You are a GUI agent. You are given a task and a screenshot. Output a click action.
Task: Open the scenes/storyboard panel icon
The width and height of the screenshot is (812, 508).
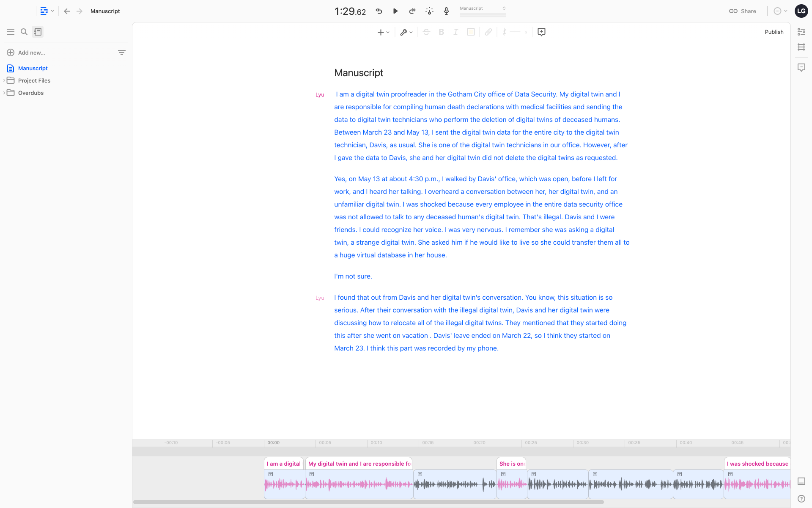801,47
